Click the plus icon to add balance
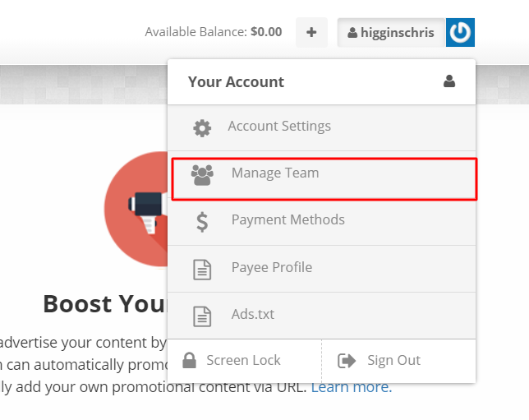 point(311,32)
